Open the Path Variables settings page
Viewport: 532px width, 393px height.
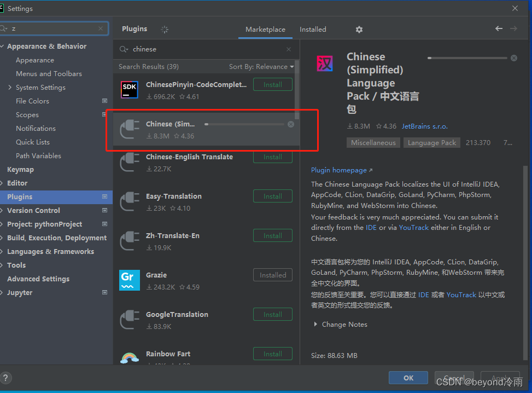38,155
